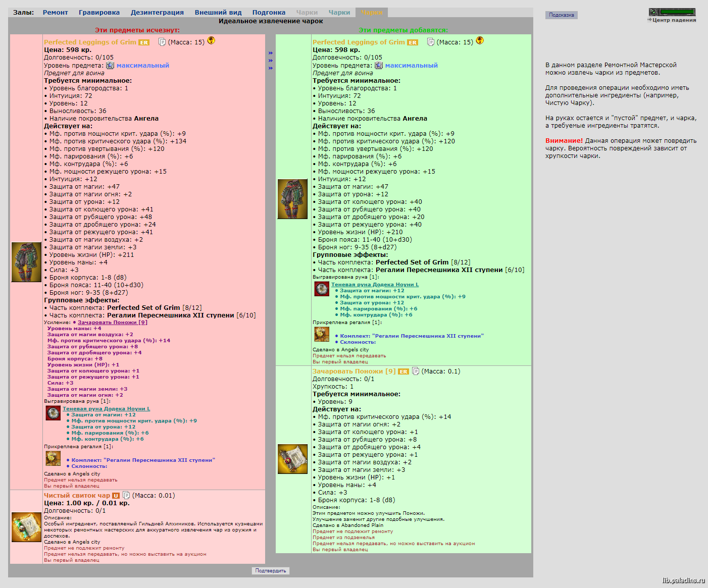Image resolution: width=708 pixels, height=588 pixels.
Task: Switch to the Гравировка tab
Action: point(99,12)
